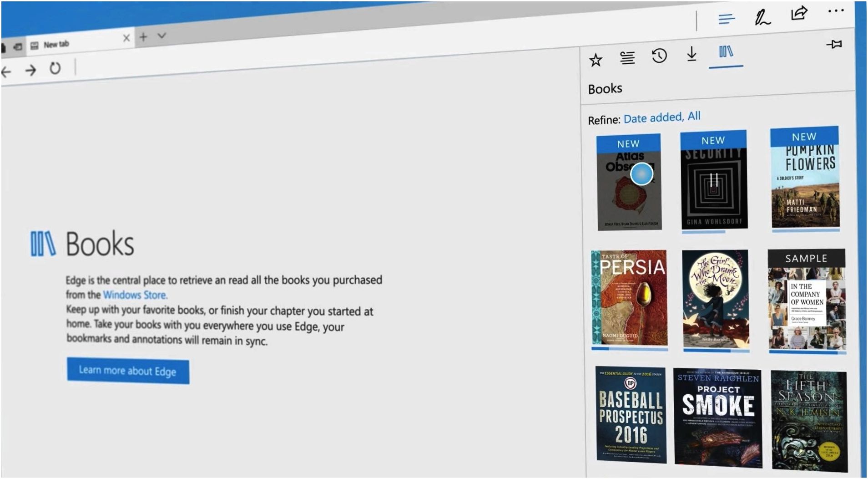The image size is (868, 479).
Task: Change the Date added sort option
Action: (x=653, y=118)
